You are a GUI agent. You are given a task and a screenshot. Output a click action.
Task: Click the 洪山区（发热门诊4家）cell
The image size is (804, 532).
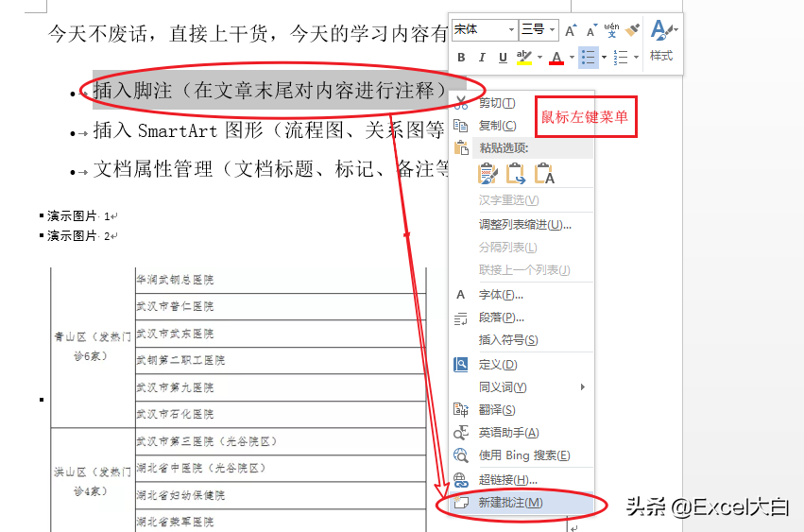click(93, 481)
